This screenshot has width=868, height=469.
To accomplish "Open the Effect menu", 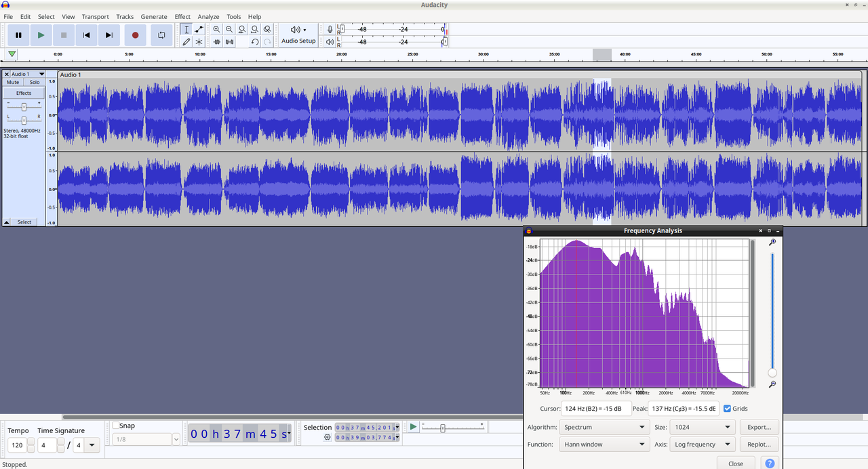I will click(182, 16).
